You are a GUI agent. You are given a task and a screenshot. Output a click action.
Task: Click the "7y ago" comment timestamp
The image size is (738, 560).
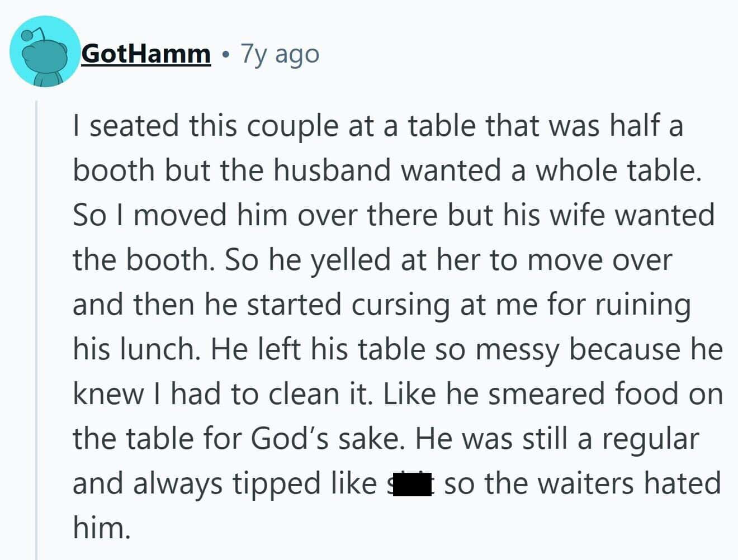[280, 54]
